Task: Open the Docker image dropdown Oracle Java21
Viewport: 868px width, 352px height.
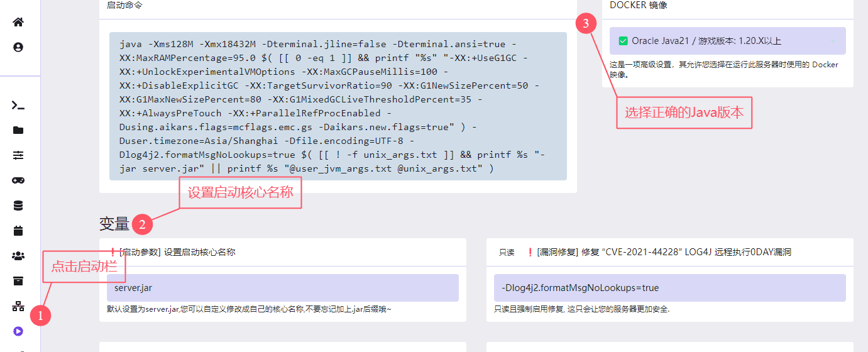Action: click(728, 41)
